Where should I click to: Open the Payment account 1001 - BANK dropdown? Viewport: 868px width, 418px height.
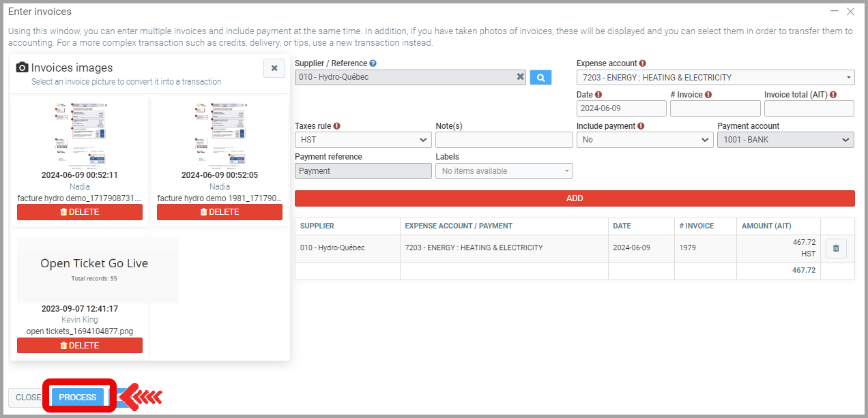(x=785, y=140)
